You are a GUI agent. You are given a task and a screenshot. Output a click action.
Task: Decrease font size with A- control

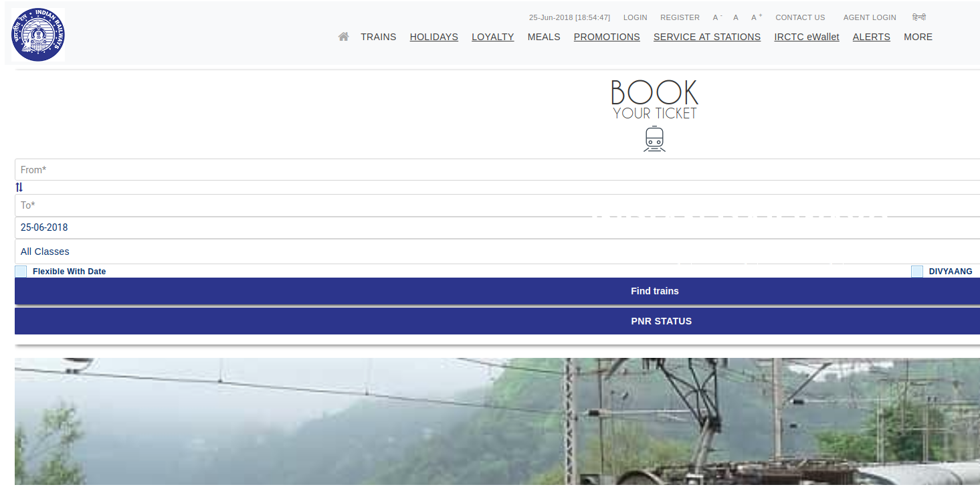click(717, 17)
